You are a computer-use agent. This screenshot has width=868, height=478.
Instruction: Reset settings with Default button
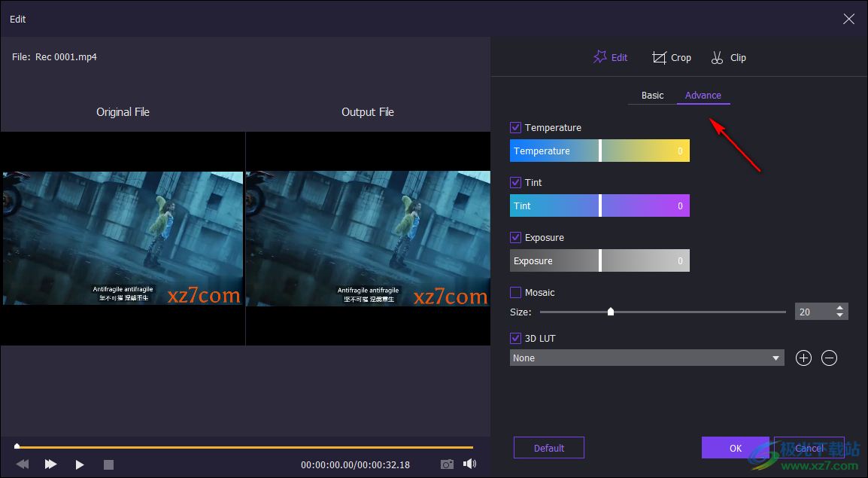(x=548, y=448)
